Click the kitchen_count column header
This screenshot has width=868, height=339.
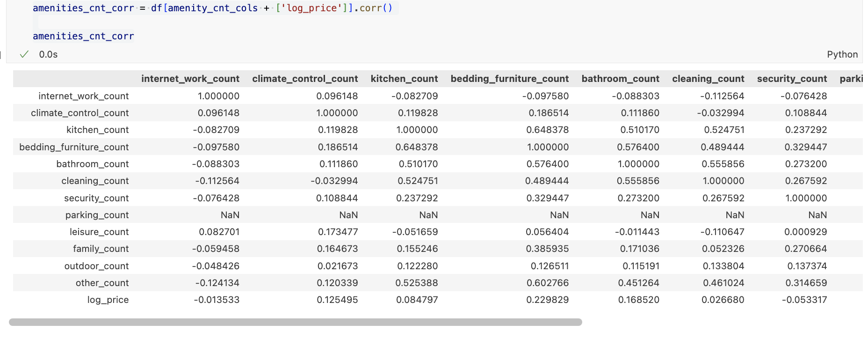click(x=404, y=79)
